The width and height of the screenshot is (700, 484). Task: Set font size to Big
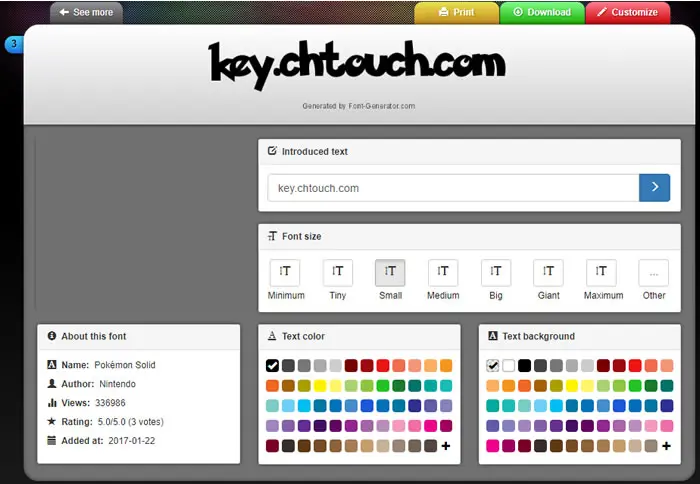pos(496,272)
